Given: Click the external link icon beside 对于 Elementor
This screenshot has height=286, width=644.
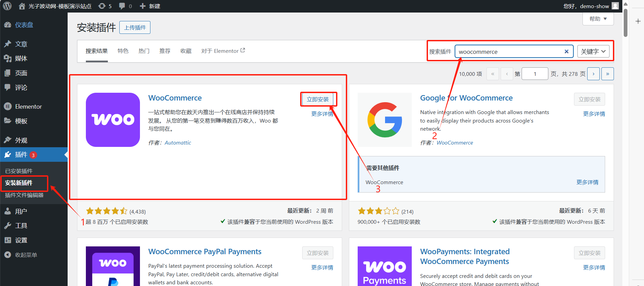Looking at the screenshot, I should [243, 50].
